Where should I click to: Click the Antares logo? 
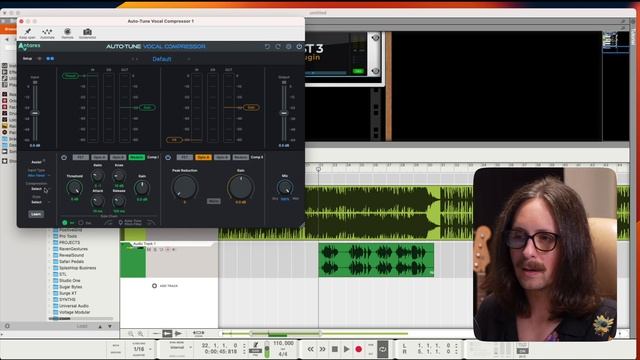tap(29, 47)
